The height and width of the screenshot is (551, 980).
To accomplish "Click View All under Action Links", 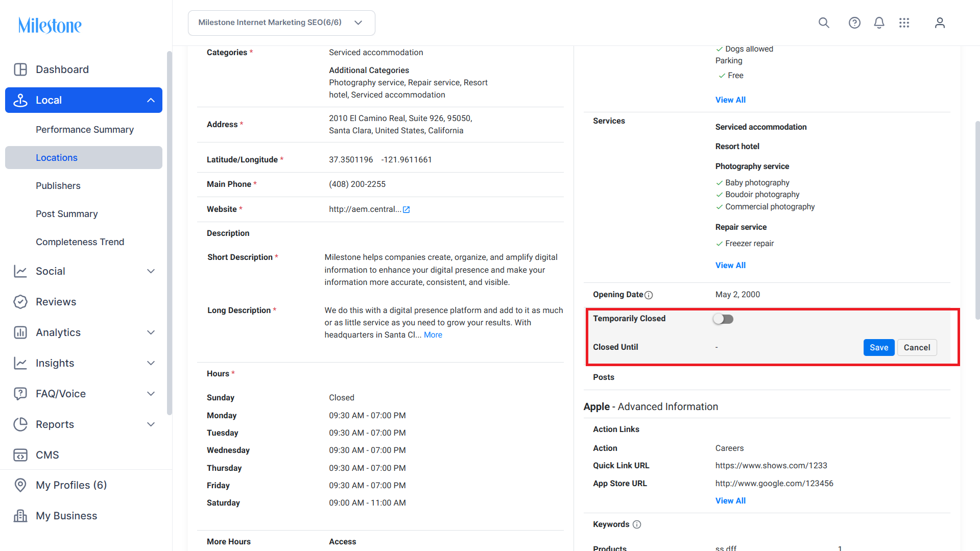I will click(730, 501).
